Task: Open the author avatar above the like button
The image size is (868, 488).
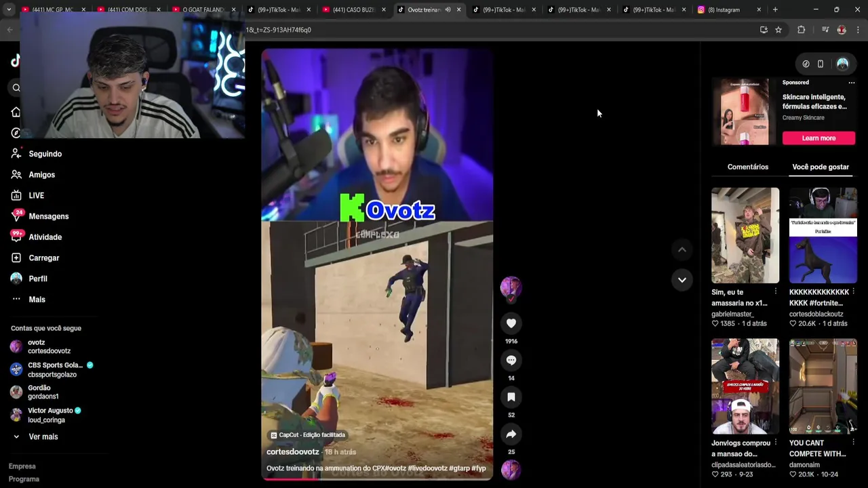Action: click(x=511, y=287)
